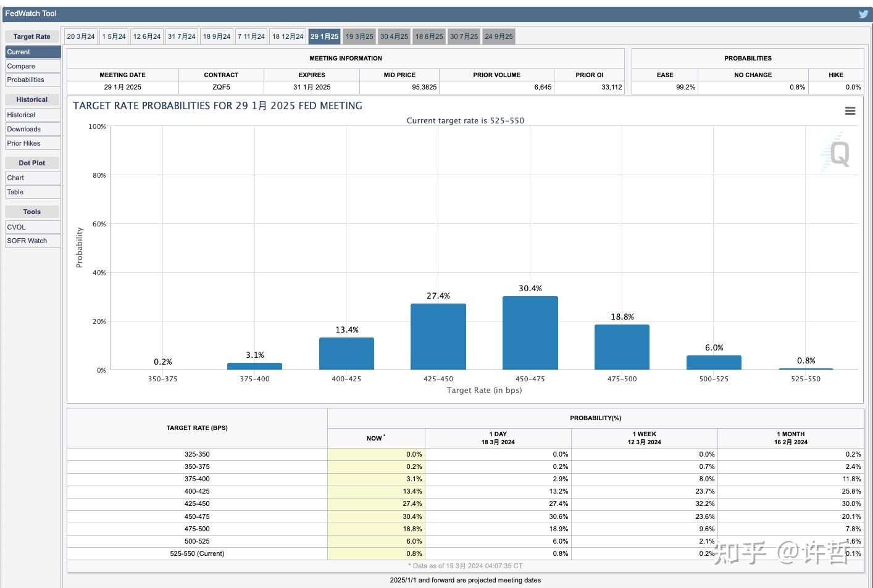873x588 pixels.
Task: Open the SOFR Watch tool
Action: tap(33, 241)
